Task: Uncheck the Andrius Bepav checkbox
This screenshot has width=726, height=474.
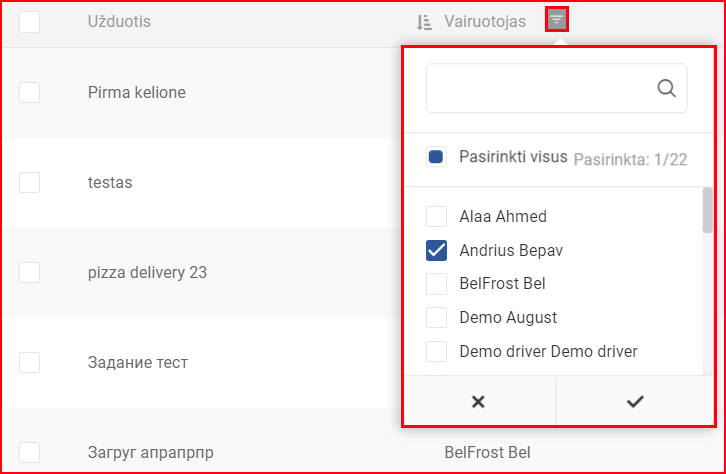Action: (436, 250)
